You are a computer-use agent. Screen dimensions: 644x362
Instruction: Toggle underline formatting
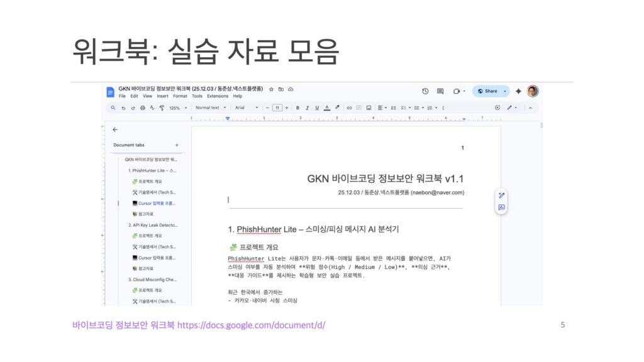coord(316,107)
